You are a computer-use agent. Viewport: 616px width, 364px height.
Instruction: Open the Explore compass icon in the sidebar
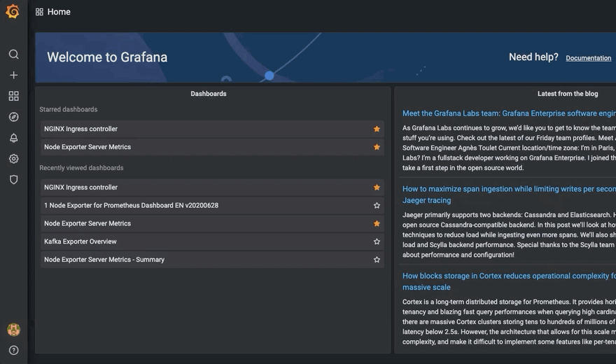[x=14, y=117]
